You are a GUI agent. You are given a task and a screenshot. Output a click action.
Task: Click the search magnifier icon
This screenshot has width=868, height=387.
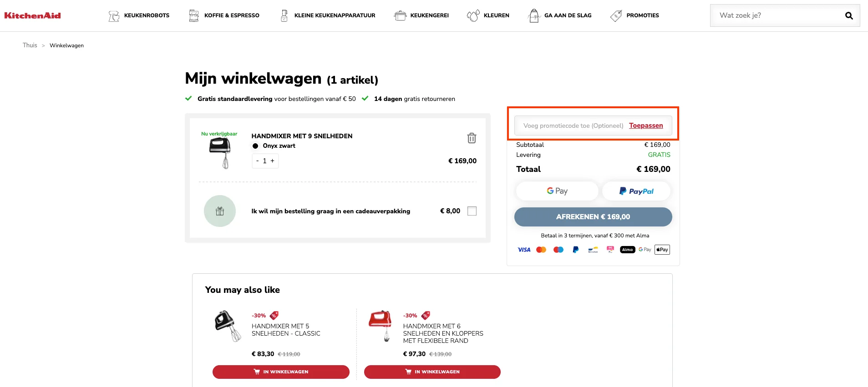pyautogui.click(x=849, y=15)
